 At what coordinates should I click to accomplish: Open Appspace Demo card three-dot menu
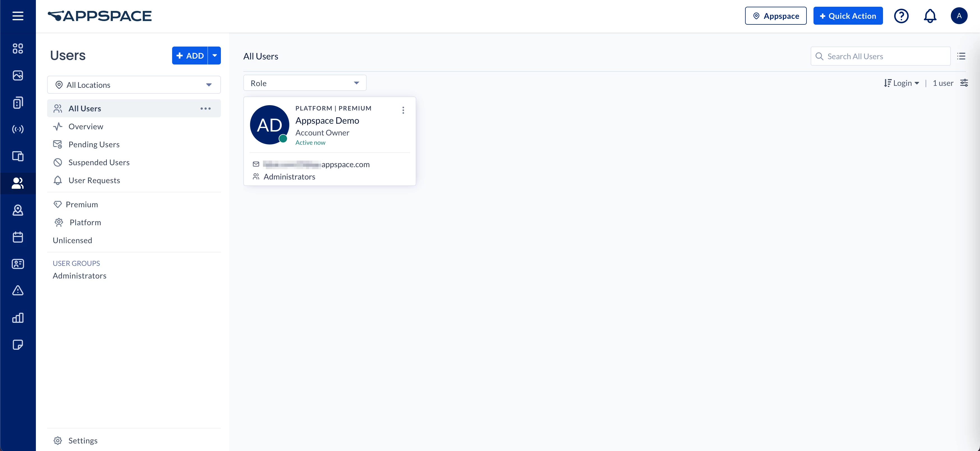pyautogui.click(x=403, y=111)
